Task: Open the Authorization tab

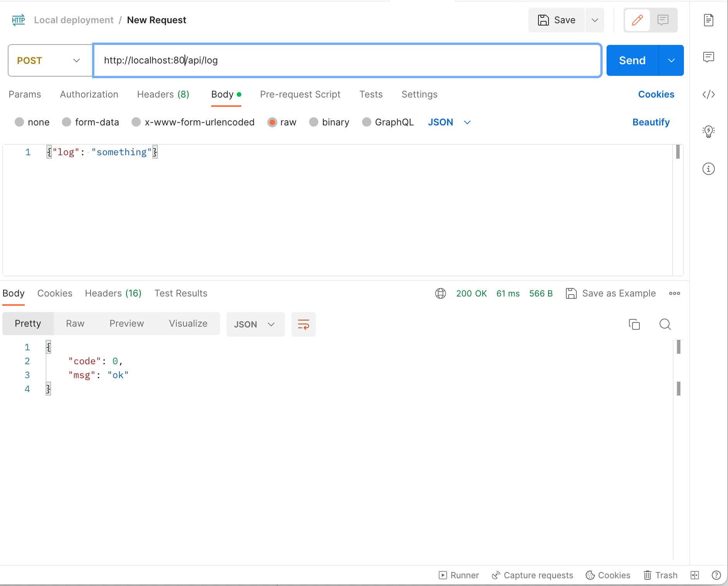Action: [x=89, y=94]
